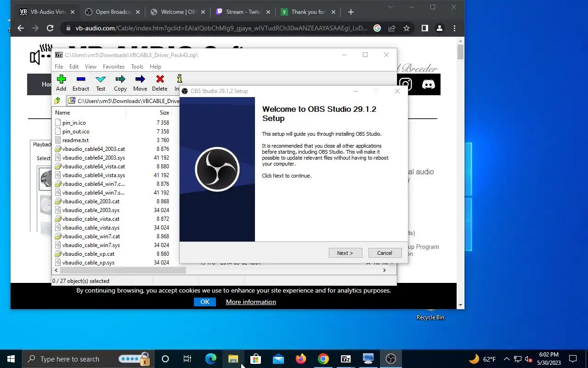Share this page from address bar

pyautogui.click(x=392, y=28)
